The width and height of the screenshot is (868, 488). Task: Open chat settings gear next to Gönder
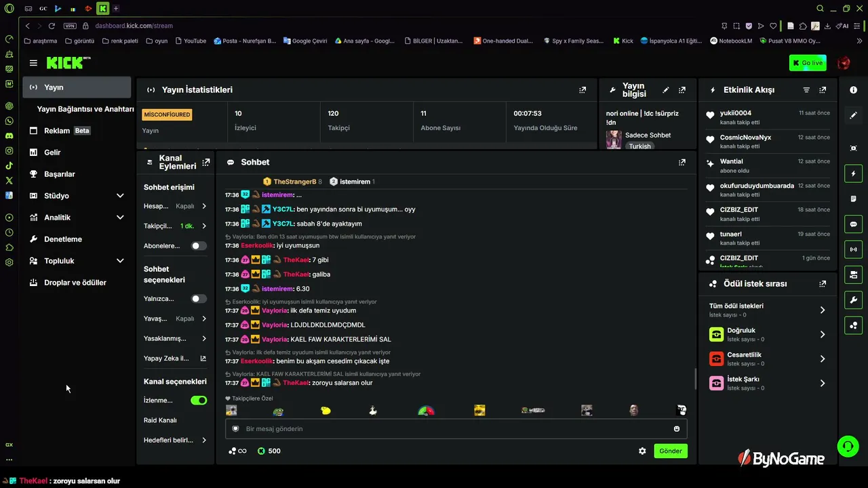point(642,451)
